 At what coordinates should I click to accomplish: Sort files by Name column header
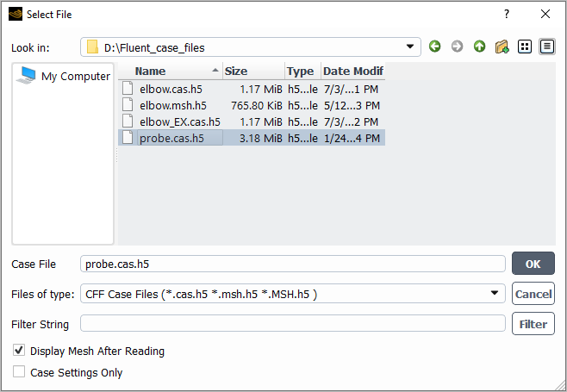[171, 72]
